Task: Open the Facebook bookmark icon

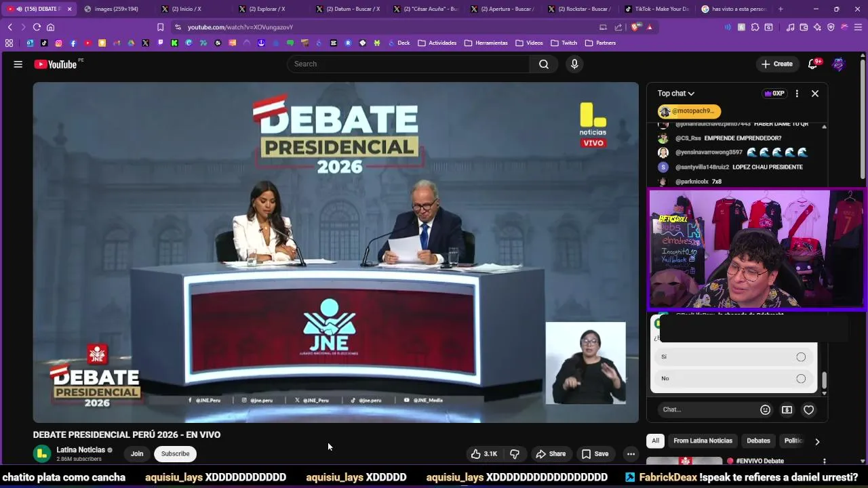Action: coord(73,43)
